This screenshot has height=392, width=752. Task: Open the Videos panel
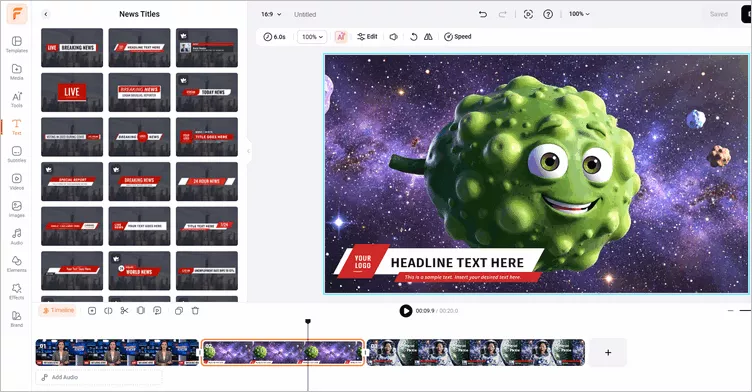coord(16,181)
